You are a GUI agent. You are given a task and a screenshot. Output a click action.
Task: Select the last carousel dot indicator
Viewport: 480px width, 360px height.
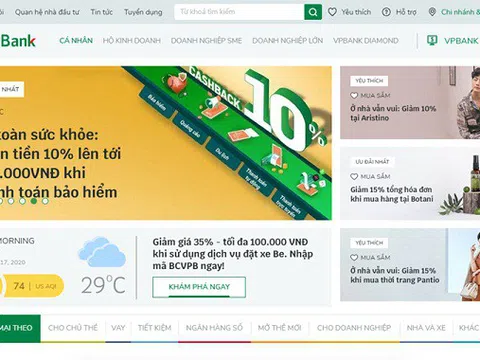(45, 201)
